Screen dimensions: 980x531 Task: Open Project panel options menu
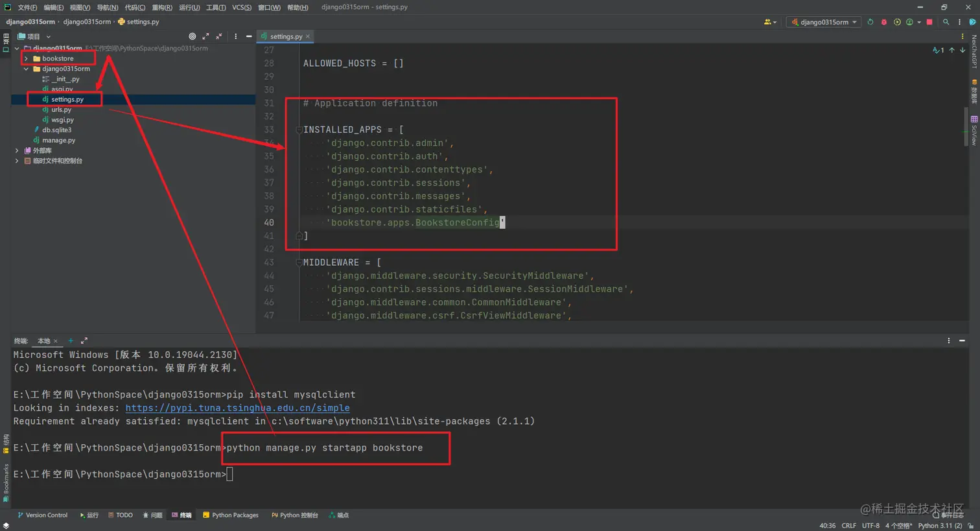point(235,36)
